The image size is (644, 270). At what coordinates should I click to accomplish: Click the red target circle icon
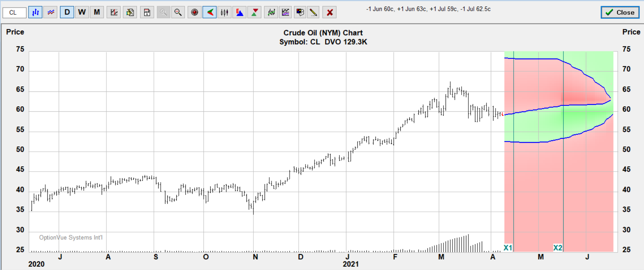point(195,12)
